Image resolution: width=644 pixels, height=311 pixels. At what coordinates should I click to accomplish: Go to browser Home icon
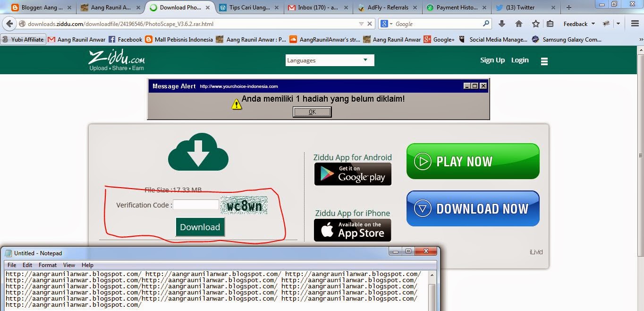[519, 24]
